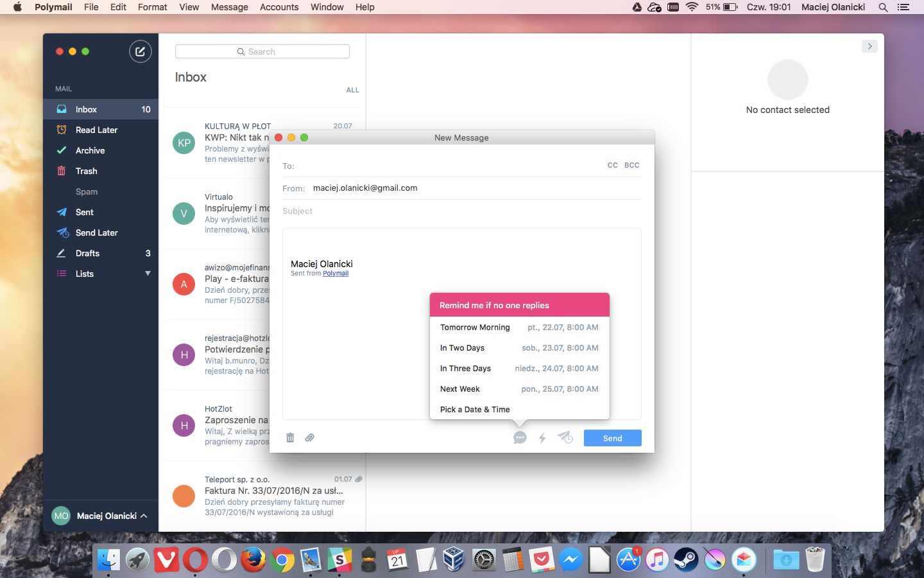Open the Notification Center icon
The width and height of the screenshot is (924, 578).
coord(903,7)
